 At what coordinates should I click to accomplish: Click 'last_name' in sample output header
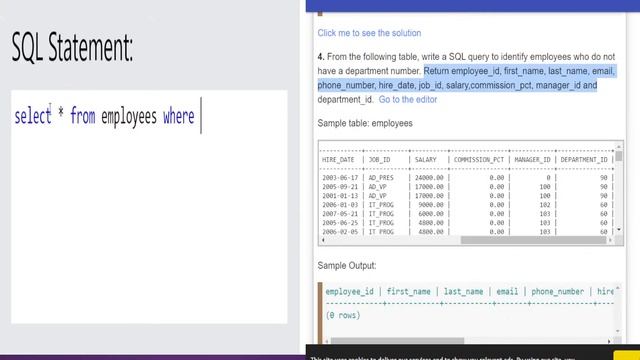coord(463,291)
